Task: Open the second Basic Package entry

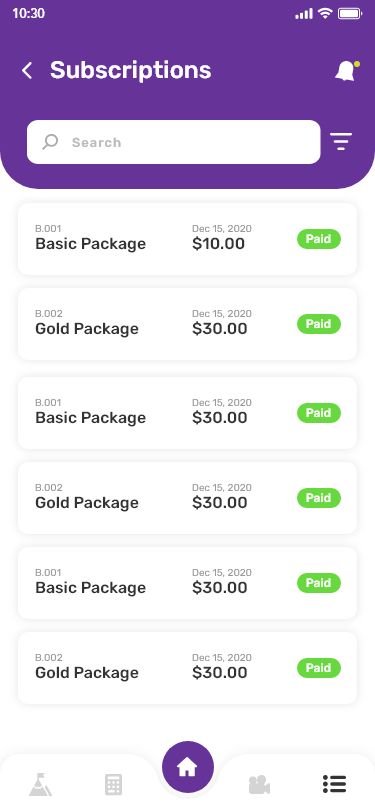Action: [188, 413]
